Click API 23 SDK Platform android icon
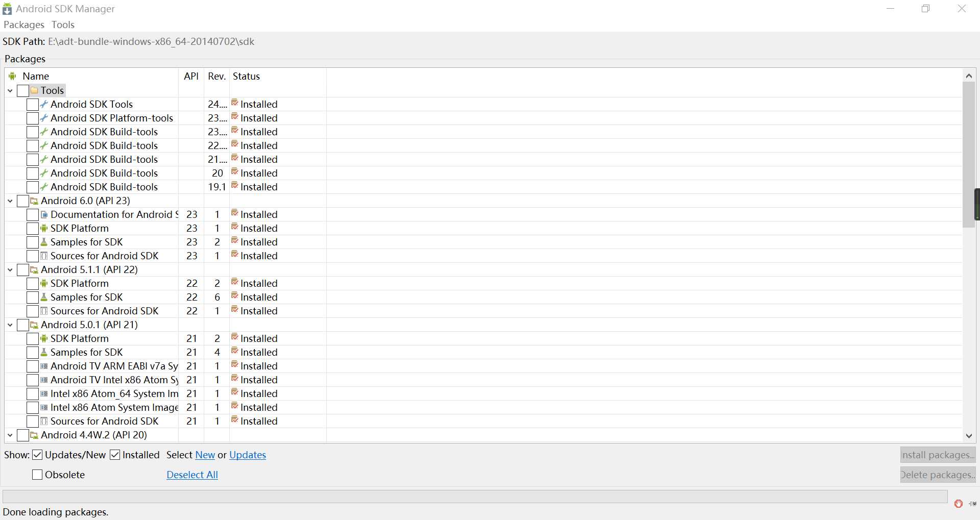The width and height of the screenshot is (980, 520). click(44, 228)
